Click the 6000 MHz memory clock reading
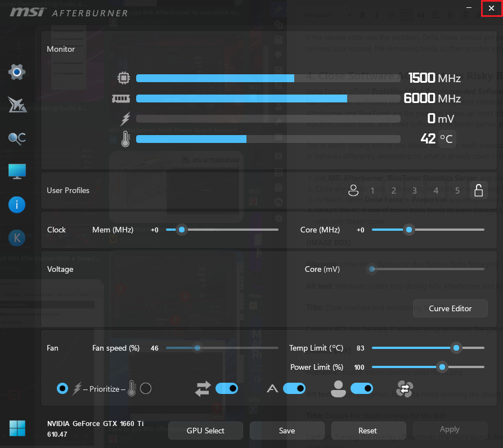Viewport: 503px width, 448px height. coord(432,98)
